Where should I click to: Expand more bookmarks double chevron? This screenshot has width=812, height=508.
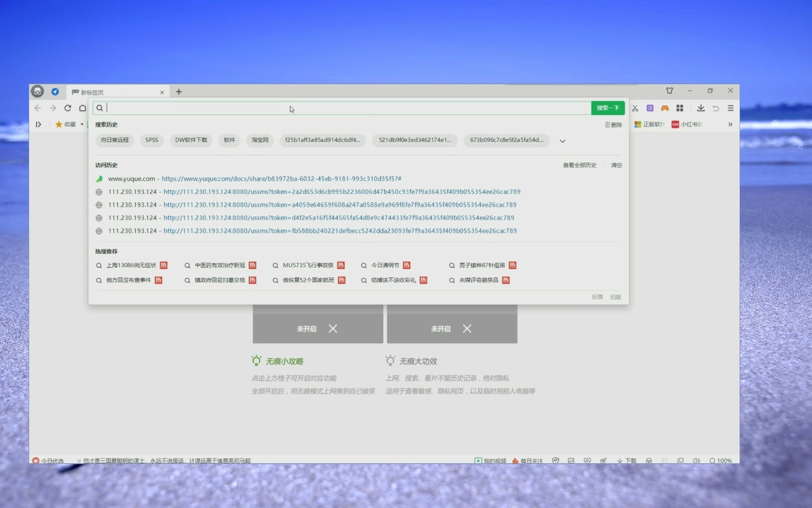pos(730,124)
